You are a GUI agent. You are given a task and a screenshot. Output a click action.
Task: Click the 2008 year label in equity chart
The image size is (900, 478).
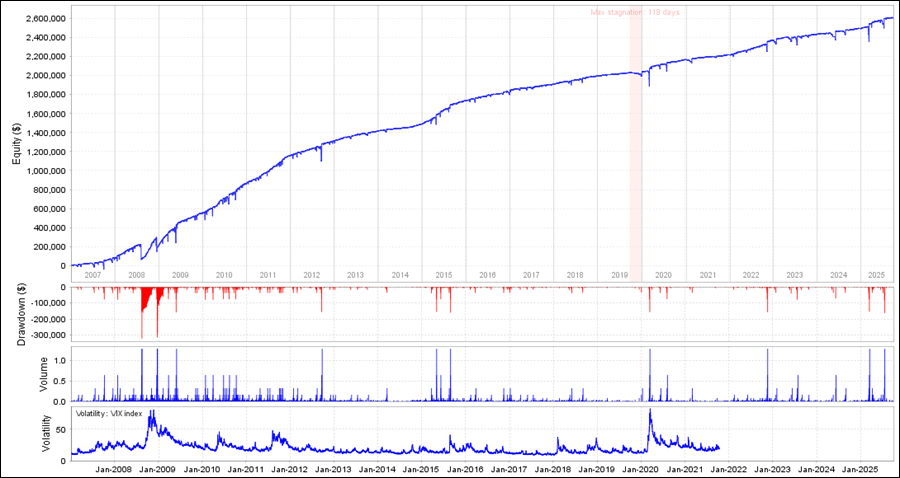137,275
